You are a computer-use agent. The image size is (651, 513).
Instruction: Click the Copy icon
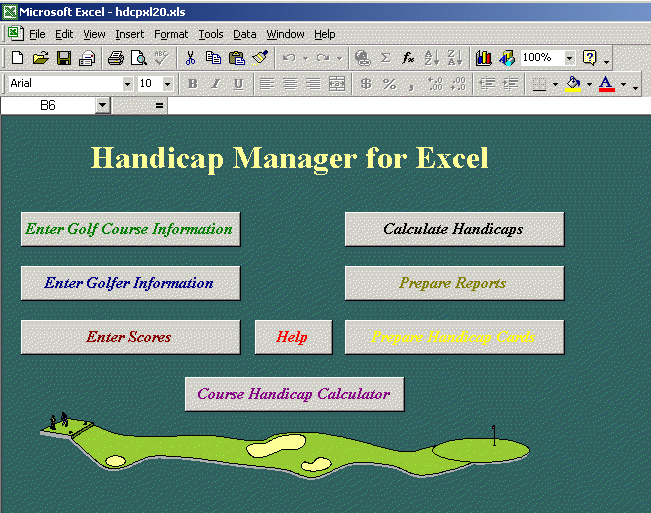(213, 59)
